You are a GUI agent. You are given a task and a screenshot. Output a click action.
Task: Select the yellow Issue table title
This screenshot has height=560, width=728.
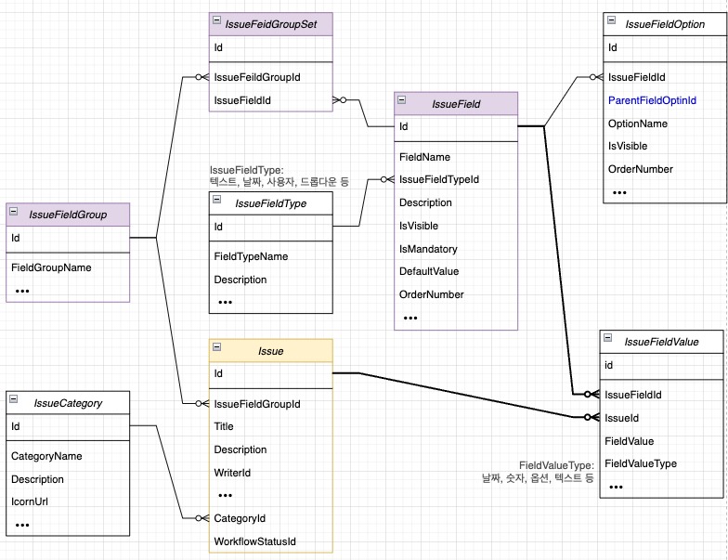(x=271, y=351)
